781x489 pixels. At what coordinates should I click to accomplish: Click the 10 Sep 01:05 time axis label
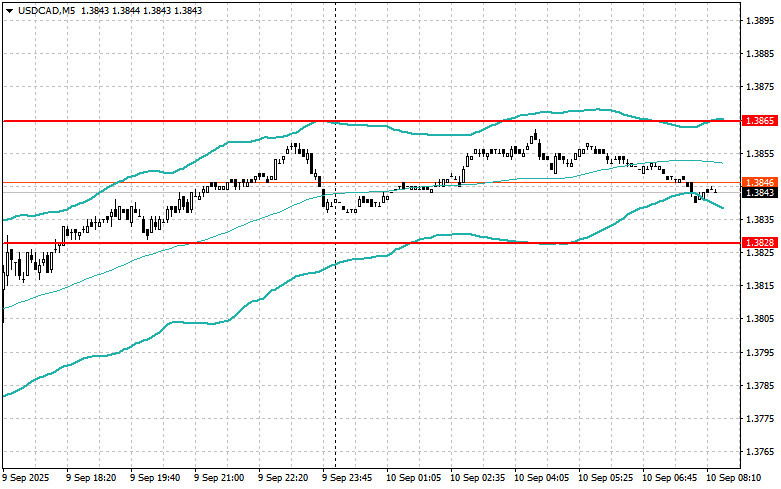click(x=413, y=478)
